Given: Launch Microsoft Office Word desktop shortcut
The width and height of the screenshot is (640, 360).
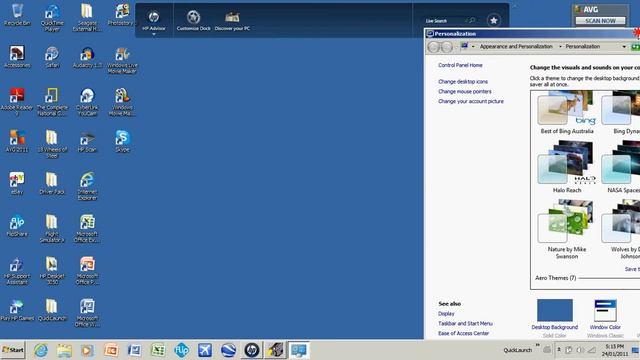Looking at the screenshot, I should pos(87,313).
